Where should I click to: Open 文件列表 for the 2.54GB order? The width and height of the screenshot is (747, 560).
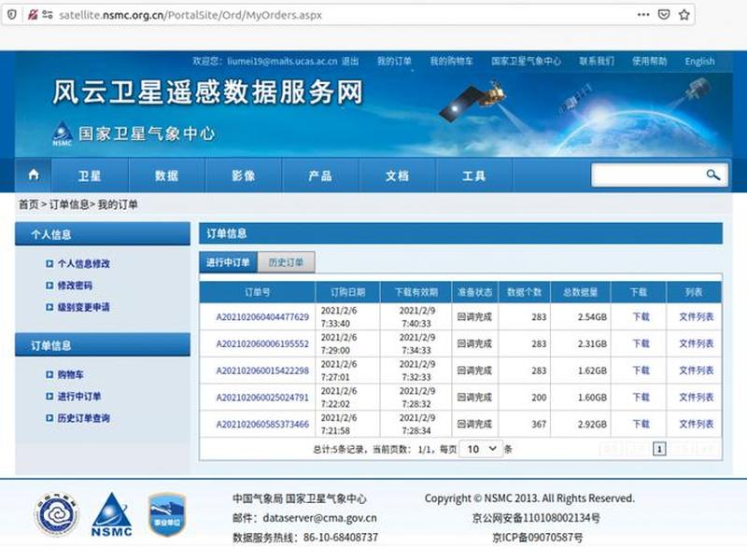click(696, 316)
